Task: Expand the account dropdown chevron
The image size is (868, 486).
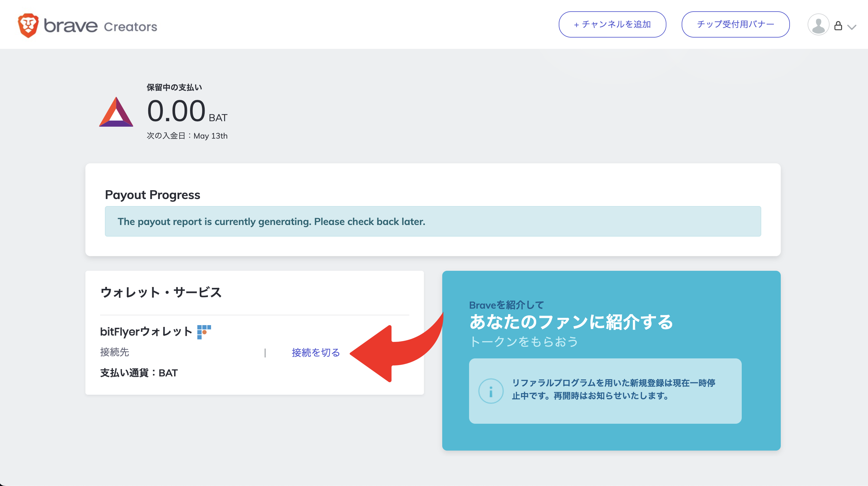Action: (x=852, y=27)
